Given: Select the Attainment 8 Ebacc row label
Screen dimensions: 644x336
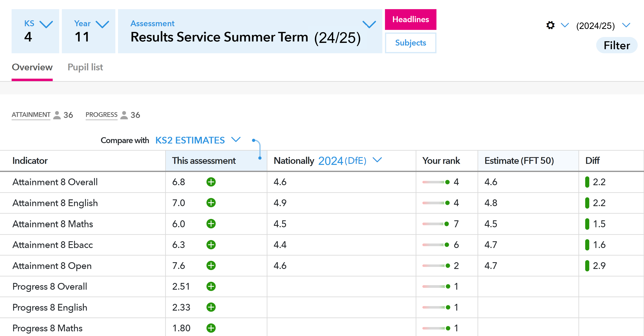Looking at the screenshot, I should coord(53,245).
